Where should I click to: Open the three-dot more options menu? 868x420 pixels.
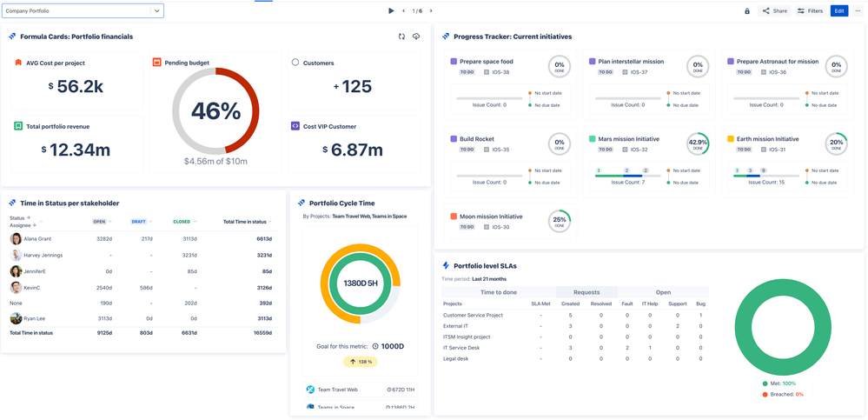858,11
